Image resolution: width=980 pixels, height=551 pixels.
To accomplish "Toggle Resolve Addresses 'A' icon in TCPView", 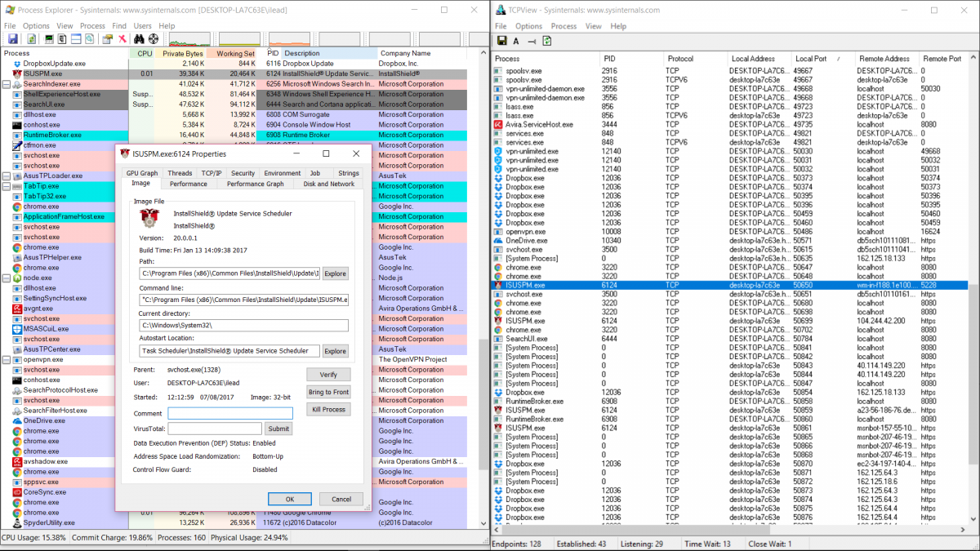I will pyautogui.click(x=517, y=40).
